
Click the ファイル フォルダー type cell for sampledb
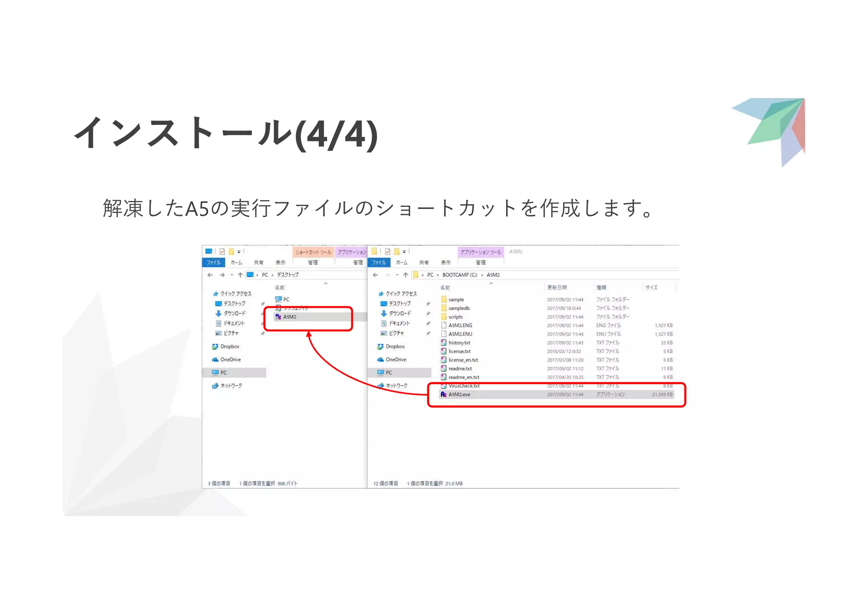pyautogui.click(x=613, y=308)
